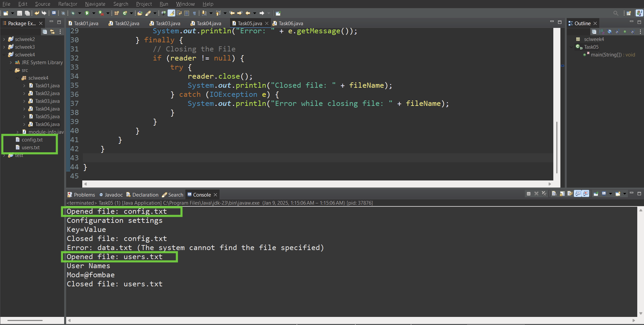Image resolution: width=644 pixels, height=325 pixels.
Task: Toggle Hide Static Members in Outline
Action: point(617,32)
